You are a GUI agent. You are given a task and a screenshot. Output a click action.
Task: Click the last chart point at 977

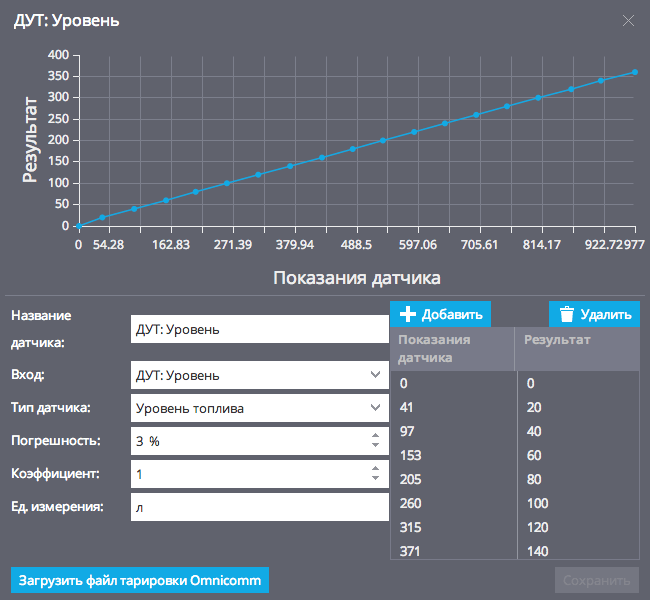(x=635, y=72)
